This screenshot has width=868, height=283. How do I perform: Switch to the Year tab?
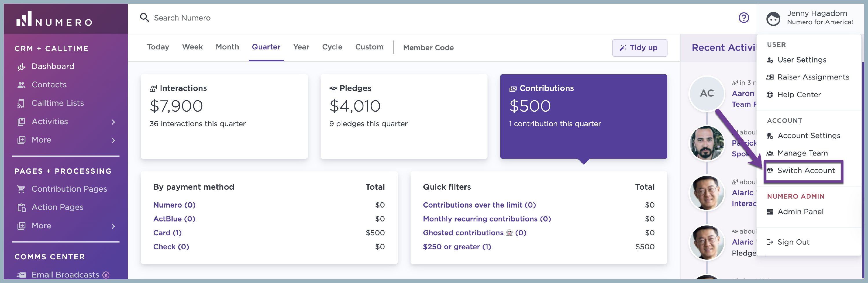coord(301,47)
